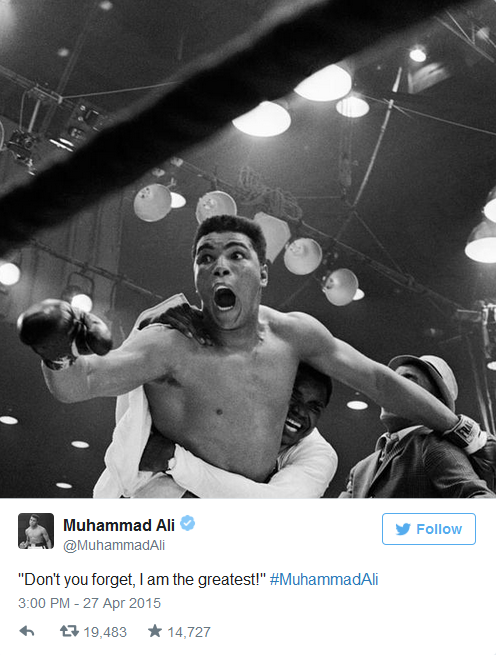Retweet the post with the retweet icon

(69, 631)
